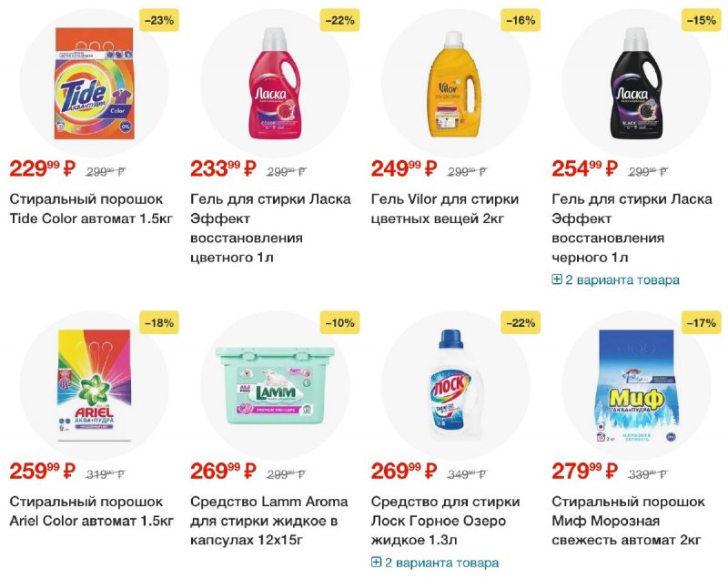Click the −23% discount badge on Tide
The image size is (728, 579).
click(158, 18)
